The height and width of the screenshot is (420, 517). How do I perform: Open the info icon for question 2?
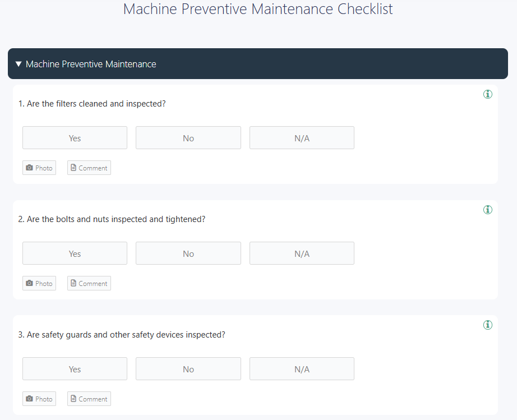tap(488, 210)
